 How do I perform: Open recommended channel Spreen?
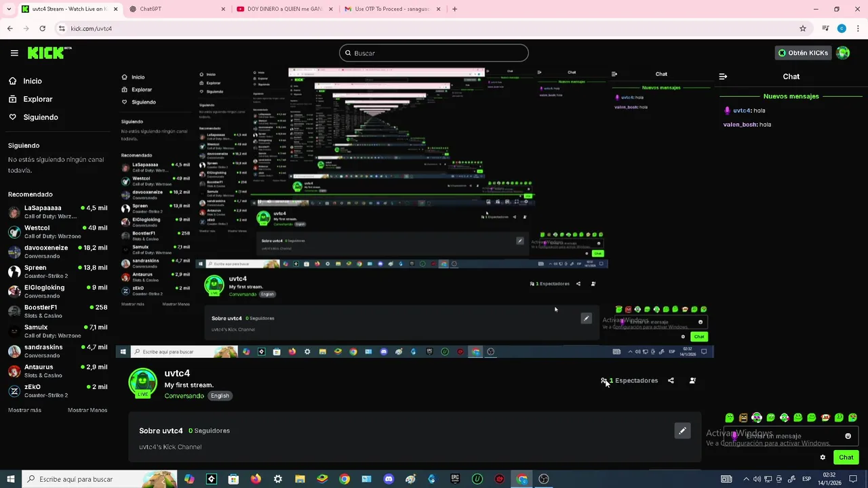[57, 272]
